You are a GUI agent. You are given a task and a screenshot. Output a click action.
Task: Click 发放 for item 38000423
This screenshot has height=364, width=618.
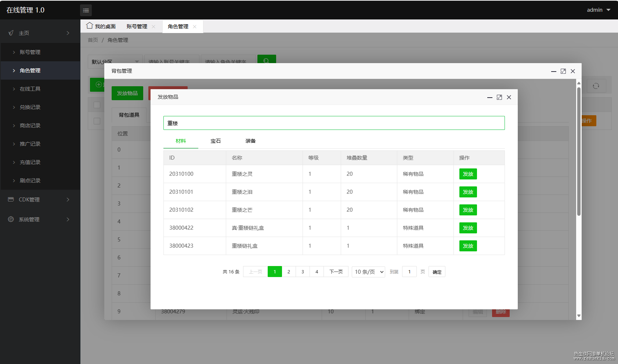click(468, 246)
